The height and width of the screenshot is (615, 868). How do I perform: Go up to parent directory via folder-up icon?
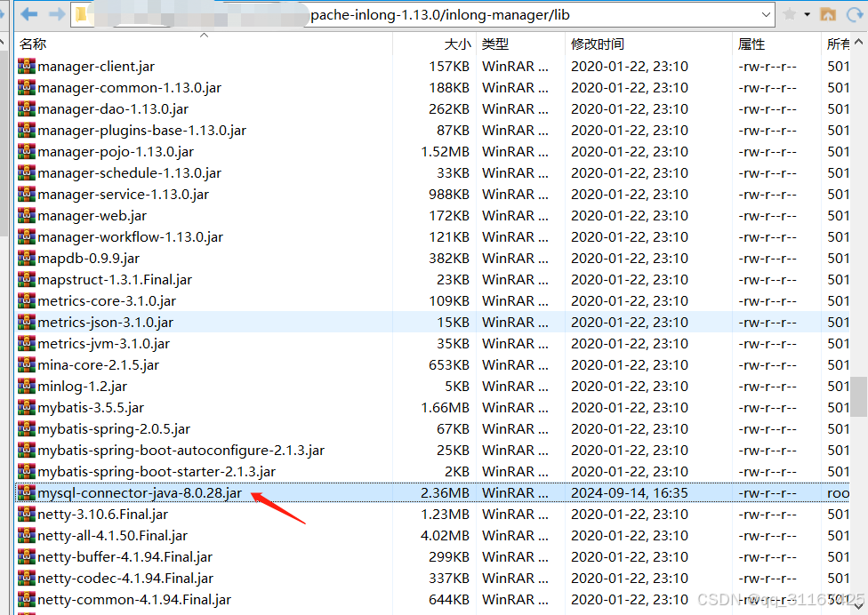point(828,14)
